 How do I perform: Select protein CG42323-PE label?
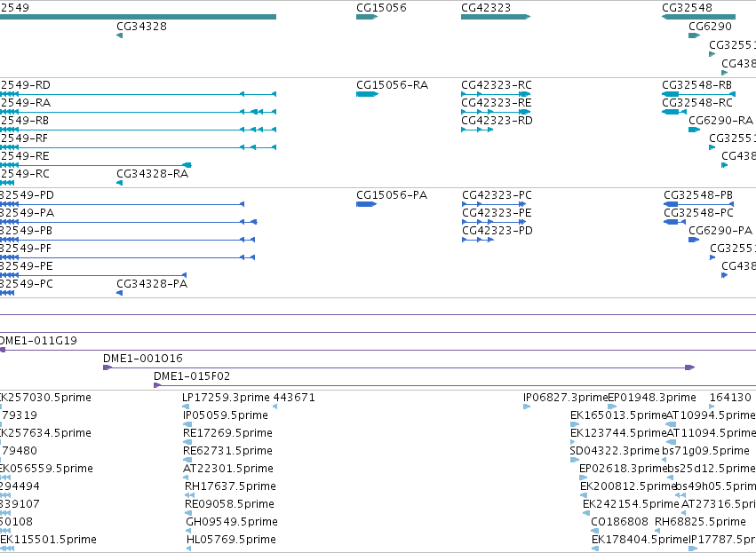[497, 213]
